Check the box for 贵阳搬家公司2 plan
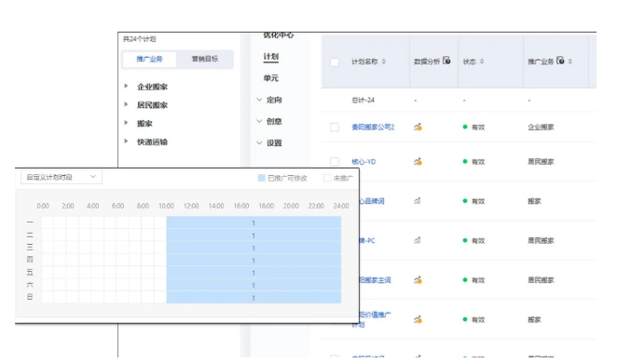 pyautogui.click(x=335, y=127)
